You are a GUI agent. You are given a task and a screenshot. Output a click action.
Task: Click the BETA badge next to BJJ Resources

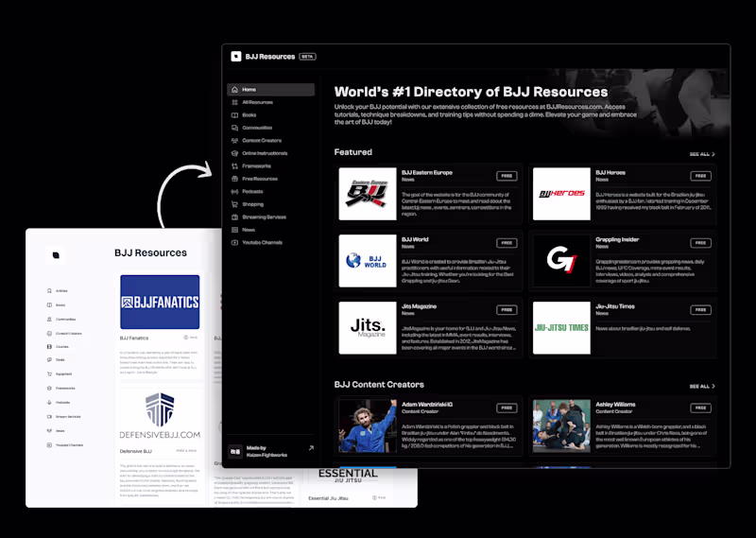pos(307,57)
